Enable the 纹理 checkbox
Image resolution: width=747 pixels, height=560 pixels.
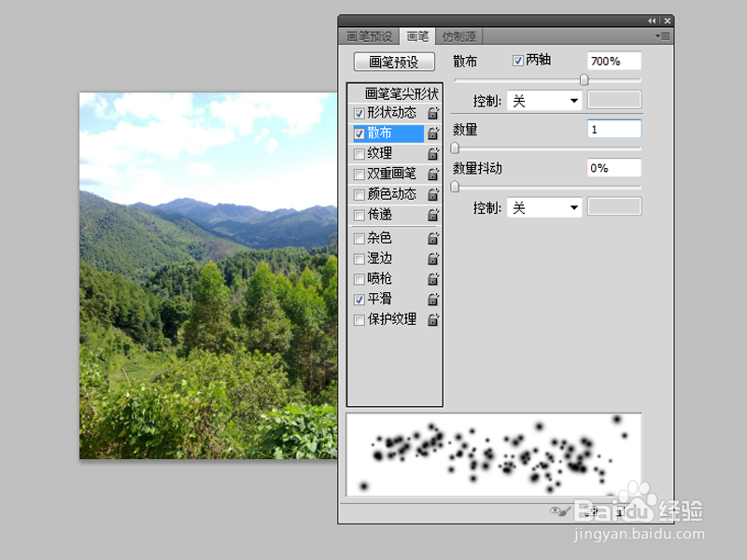359,154
